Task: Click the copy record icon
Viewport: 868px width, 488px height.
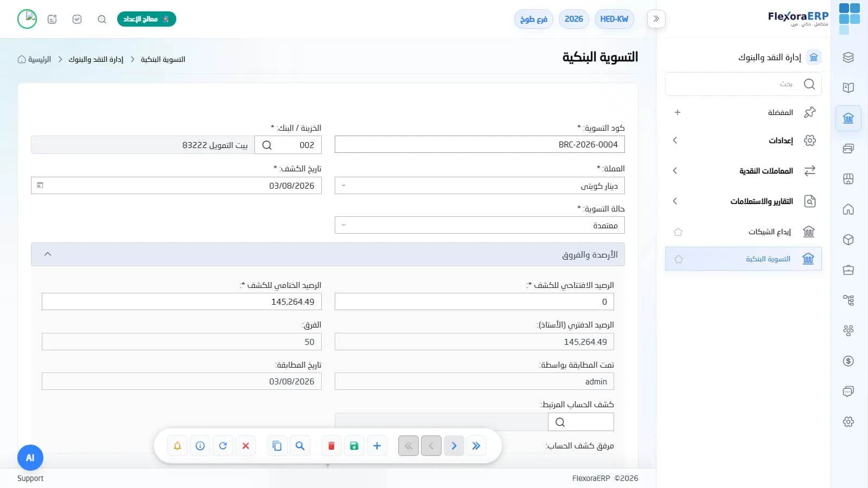Action: tap(277, 446)
